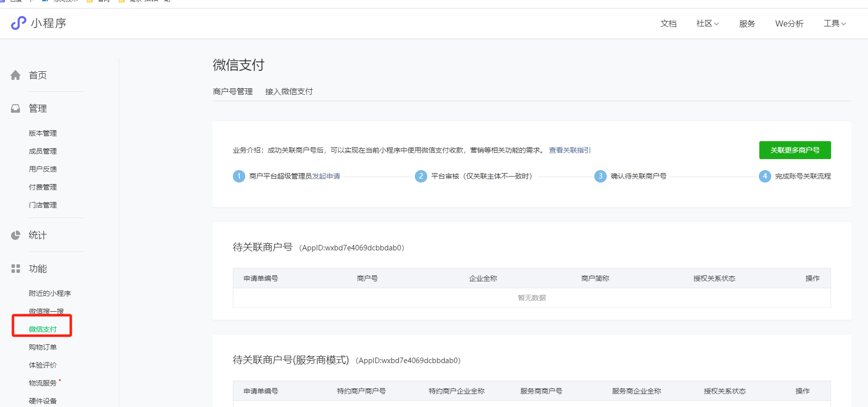Screen dimensions: 868x407
Task: Click the 申请单编号 header in 待关联商户号 table
Action: (261, 278)
